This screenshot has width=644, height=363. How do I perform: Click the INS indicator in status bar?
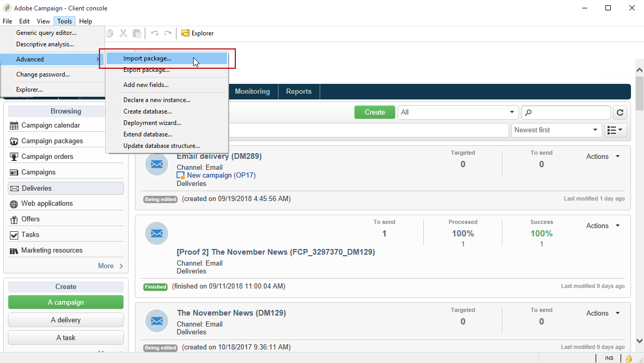click(x=609, y=358)
